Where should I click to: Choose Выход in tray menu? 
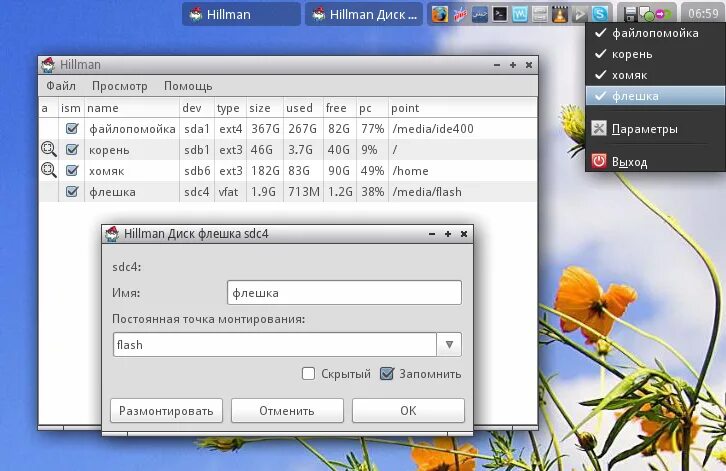click(655, 162)
